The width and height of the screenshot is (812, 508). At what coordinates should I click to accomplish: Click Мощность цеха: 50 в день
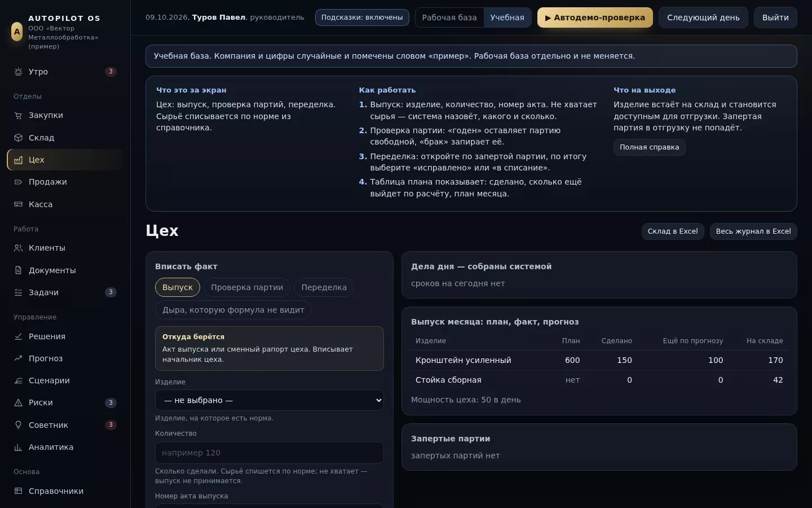[x=466, y=400]
